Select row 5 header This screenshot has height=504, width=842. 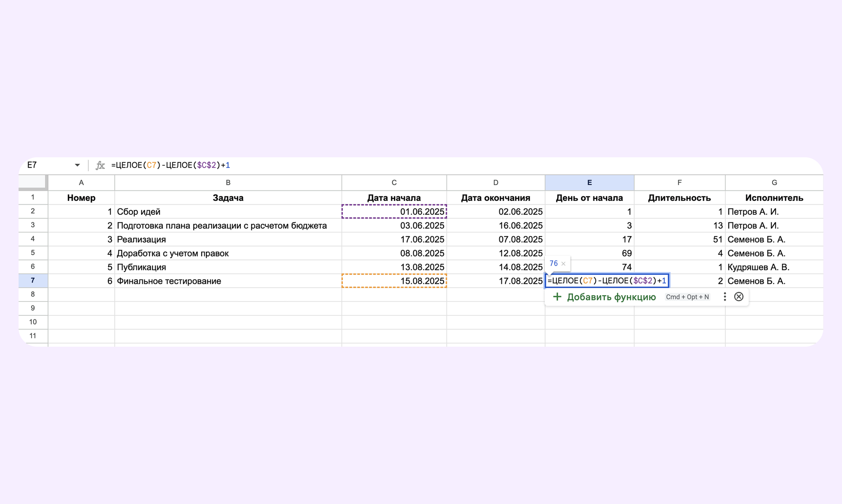[x=33, y=253]
